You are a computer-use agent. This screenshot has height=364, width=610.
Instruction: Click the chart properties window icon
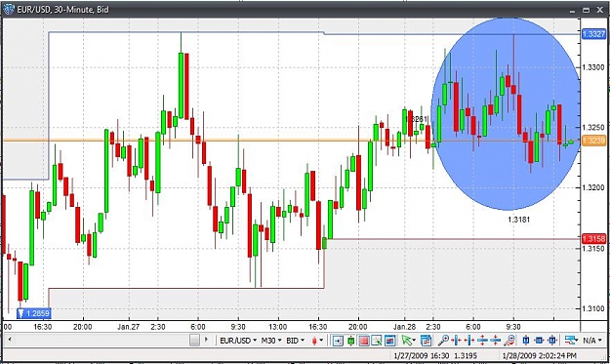tap(427, 341)
